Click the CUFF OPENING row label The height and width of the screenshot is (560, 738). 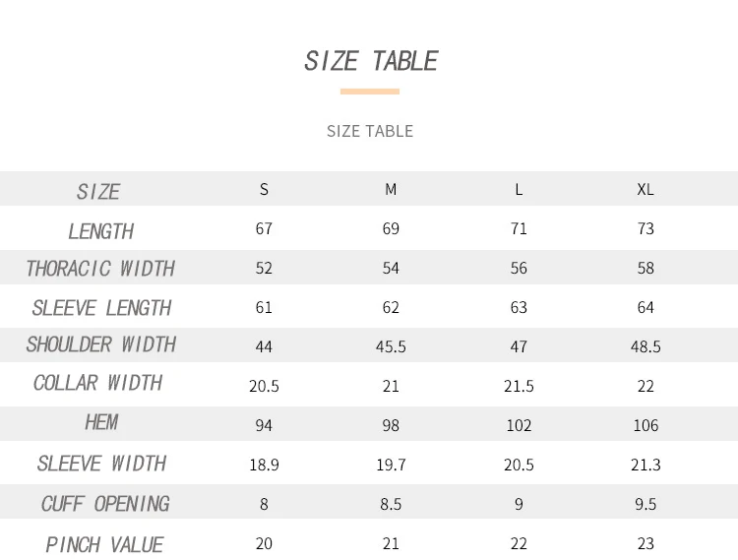click(105, 504)
